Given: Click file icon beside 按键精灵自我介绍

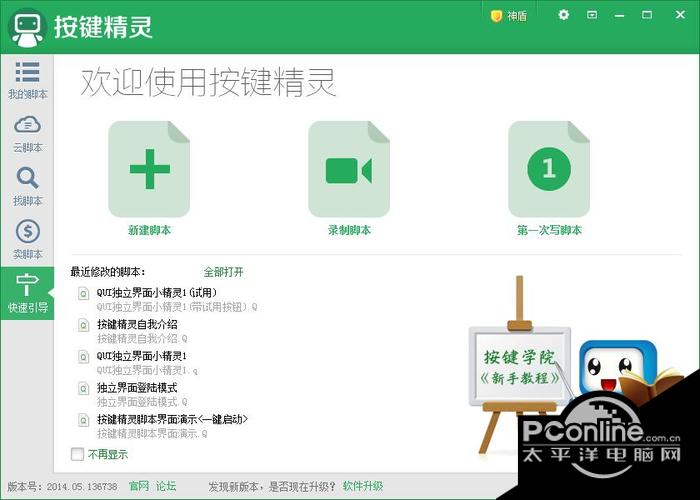Looking at the screenshot, I should 83,325.
